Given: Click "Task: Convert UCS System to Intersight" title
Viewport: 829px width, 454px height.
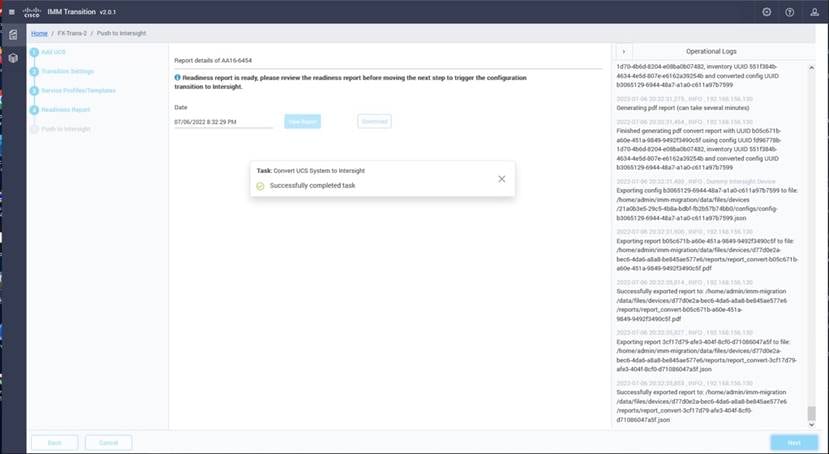Looking at the screenshot, I should [x=311, y=171].
